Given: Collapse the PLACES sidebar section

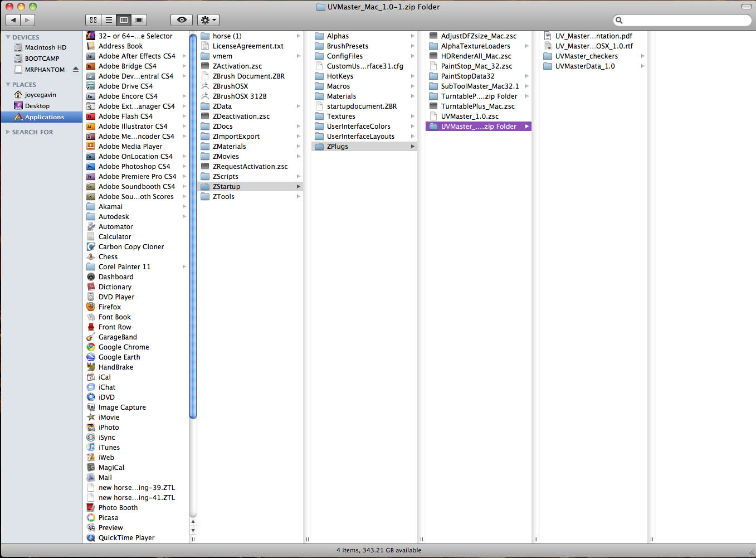Looking at the screenshot, I should click(8, 85).
